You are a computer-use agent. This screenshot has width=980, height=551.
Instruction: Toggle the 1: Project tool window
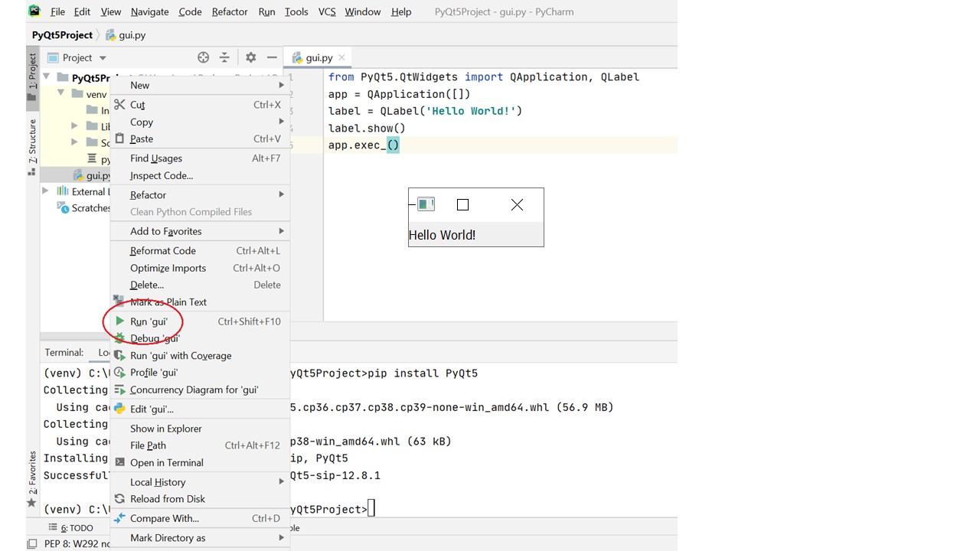(x=32, y=72)
